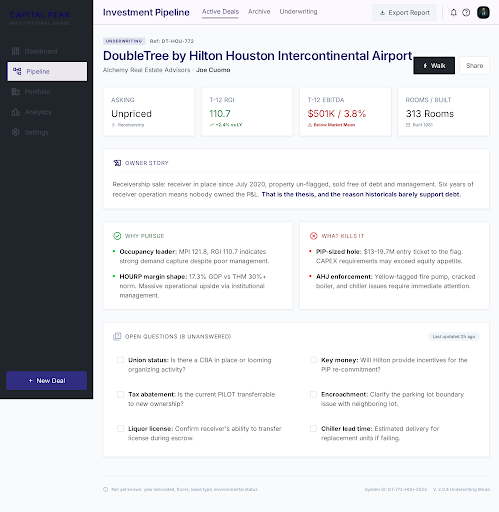Open notifications bell icon

coord(453,13)
